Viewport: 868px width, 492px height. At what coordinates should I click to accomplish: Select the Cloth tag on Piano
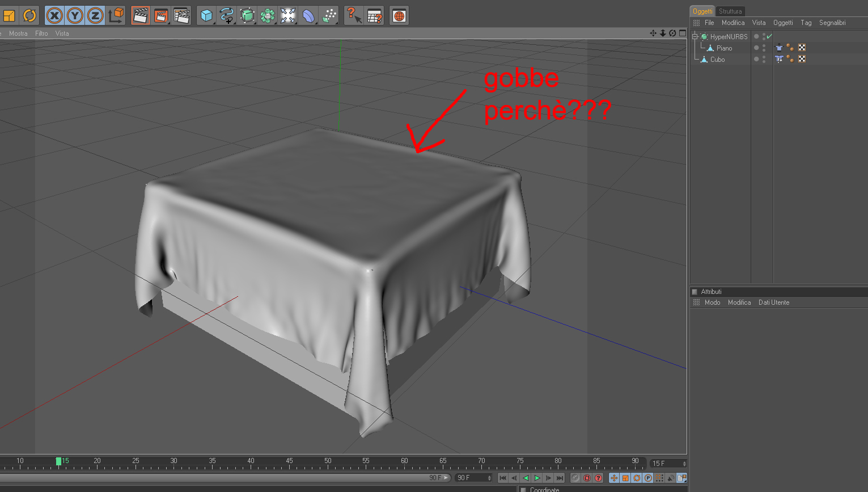coord(779,48)
